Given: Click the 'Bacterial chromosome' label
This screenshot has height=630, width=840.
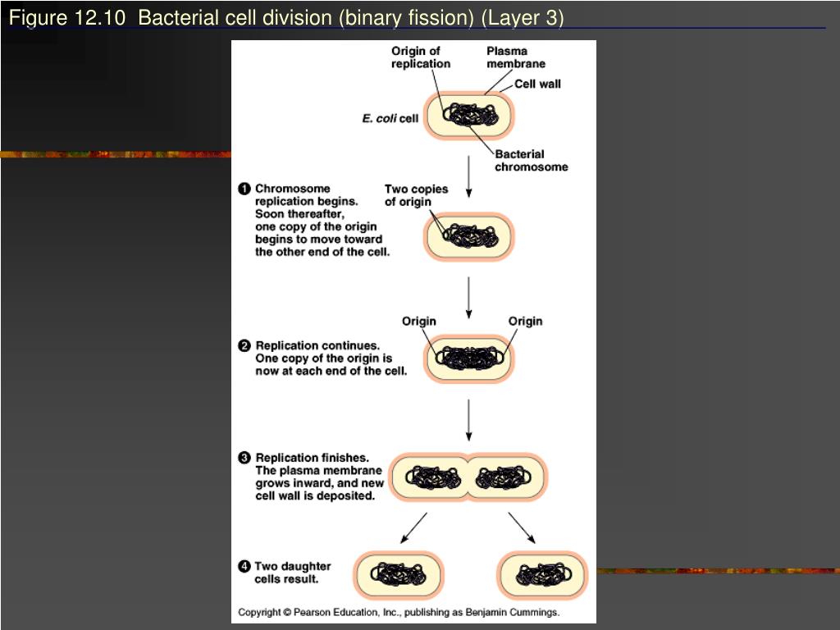Looking at the screenshot, I should pyautogui.click(x=532, y=161).
